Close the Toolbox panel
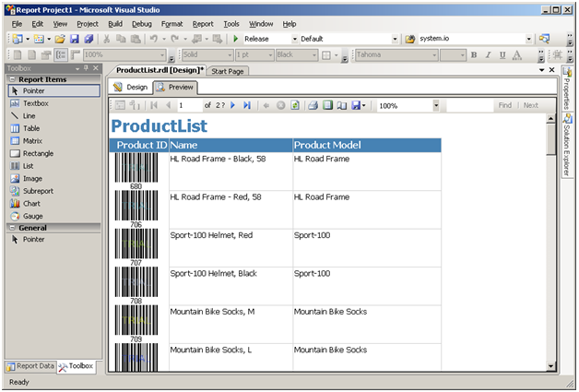 pyautogui.click(x=96, y=68)
